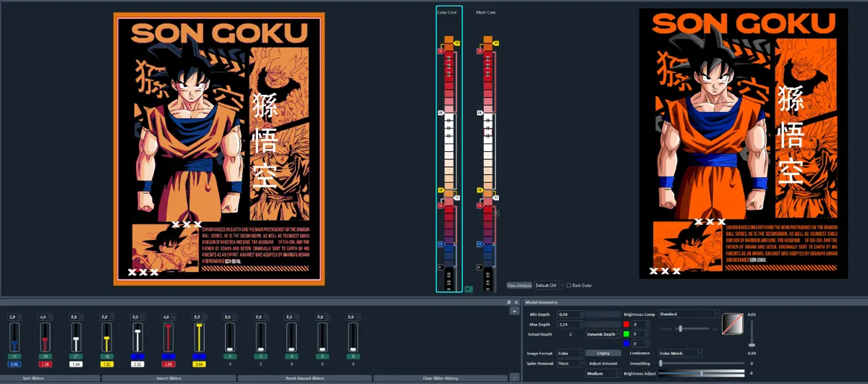Click the red slider handle labeled 1.36
Image resolution: width=868 pixels, height=384 pixels.
coord(45,339)
